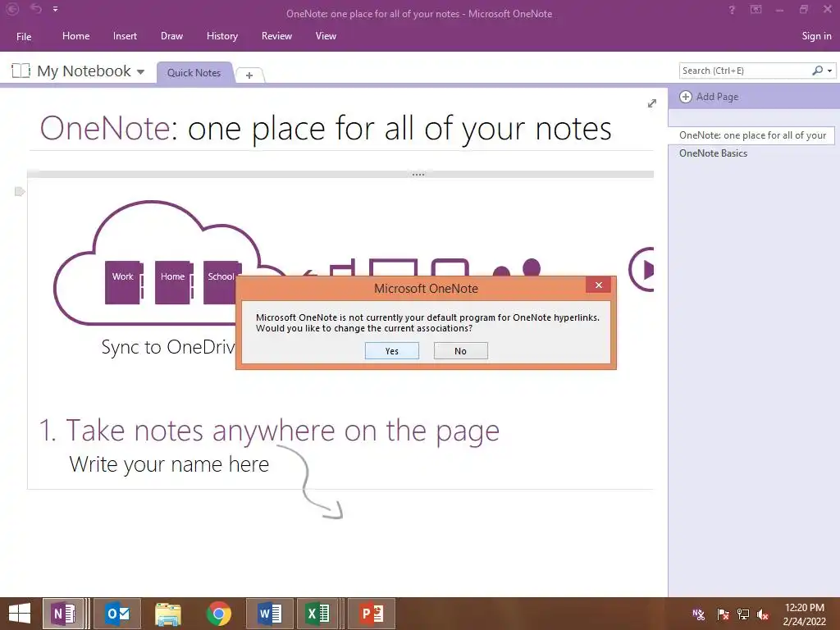Create a new section with plus tab

click(x=249, y=75)
